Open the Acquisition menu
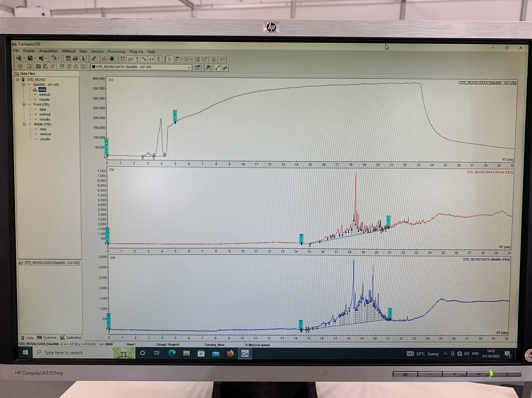Image resolution: width=532 pixels, height=398 pixels. click(48, 51)
